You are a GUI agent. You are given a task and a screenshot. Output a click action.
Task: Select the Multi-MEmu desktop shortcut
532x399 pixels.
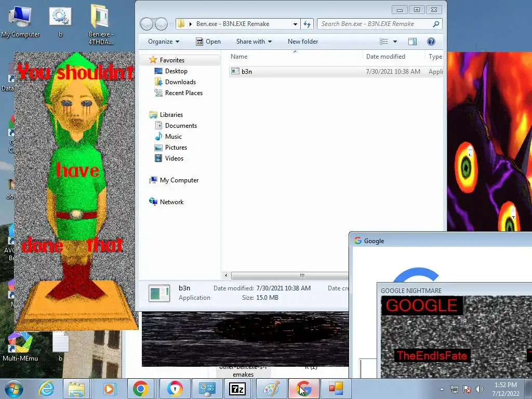(20, 347)
